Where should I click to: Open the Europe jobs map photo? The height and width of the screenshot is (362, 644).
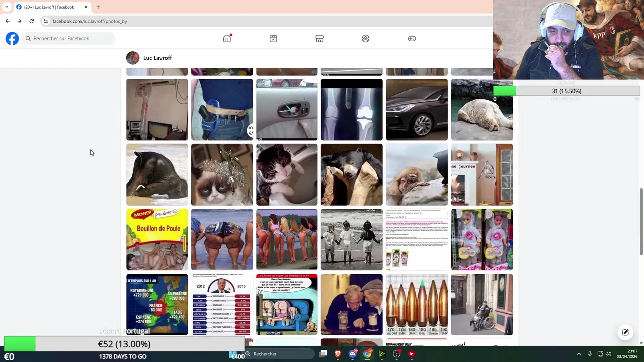pyautogui.click(x=157, y=304)
